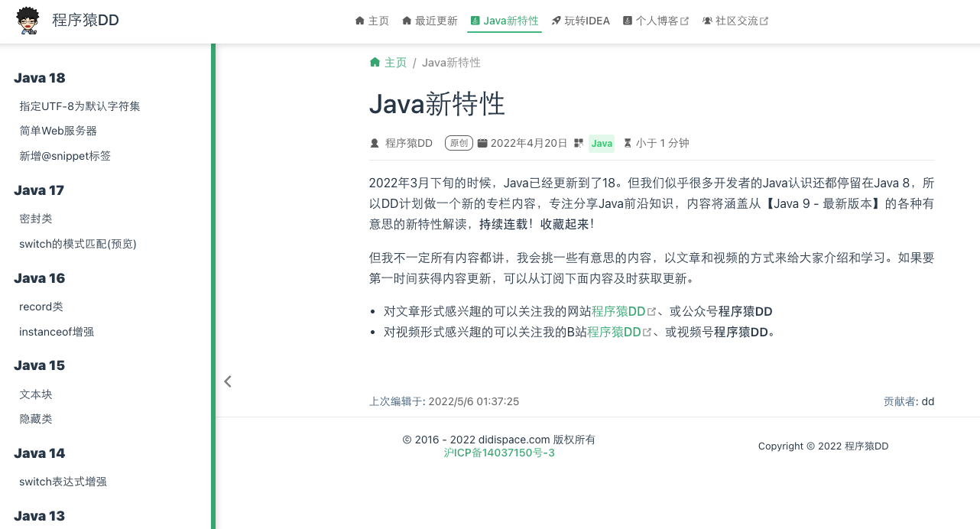This screenshot has width=980, height=529.
Task: Click the home icon beside 主页
Action: pos(359,21)
